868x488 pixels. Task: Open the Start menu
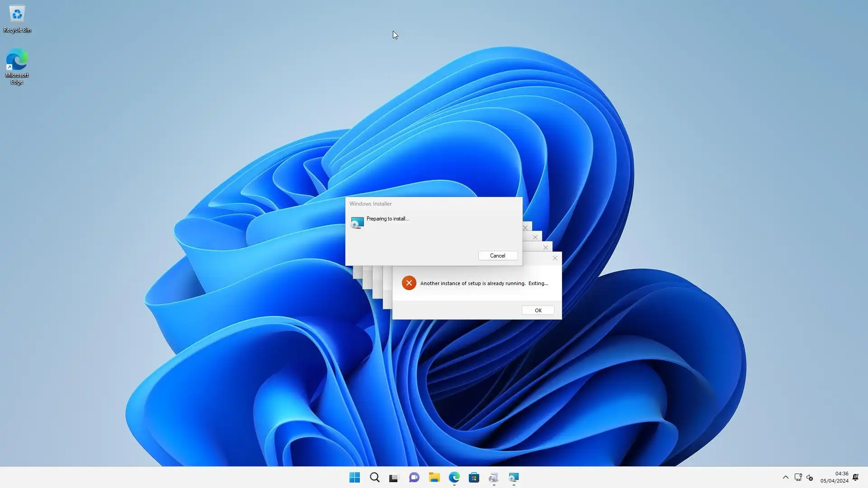point(354,478)
